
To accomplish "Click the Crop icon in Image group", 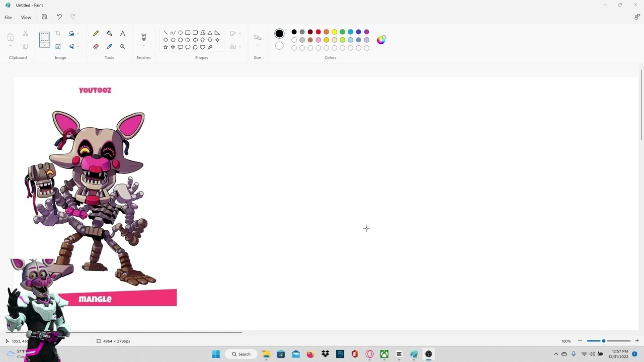I will 58,33.
